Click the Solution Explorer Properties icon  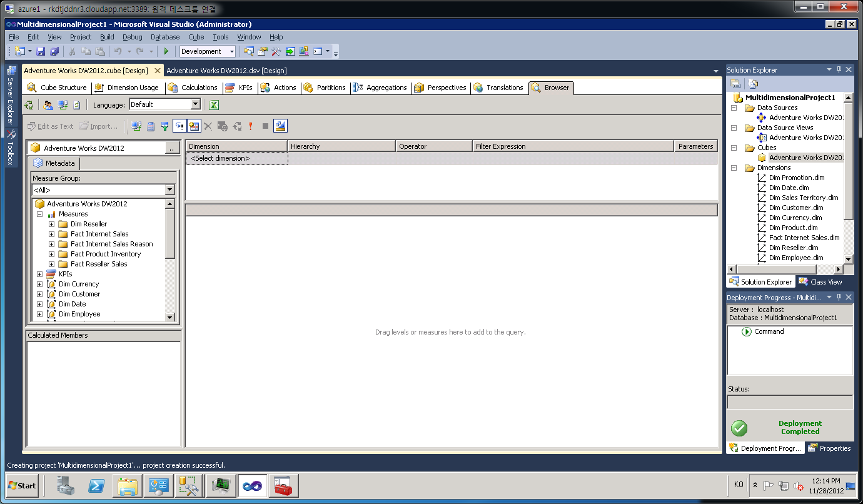[x=736, y=84]
